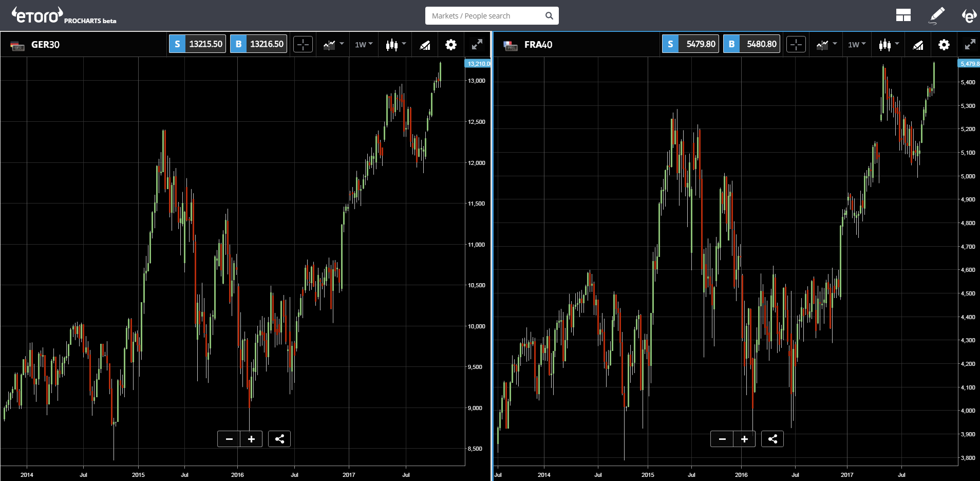
Task: Expand FRA40 chart to fullscreen
Action: (970, 45)
